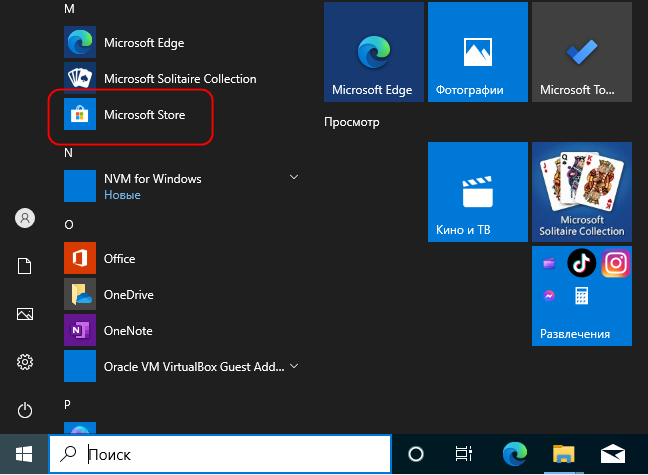Open Task View on taskbar
648x475 pixels.
pyautogui.click(x=464, y=454)
